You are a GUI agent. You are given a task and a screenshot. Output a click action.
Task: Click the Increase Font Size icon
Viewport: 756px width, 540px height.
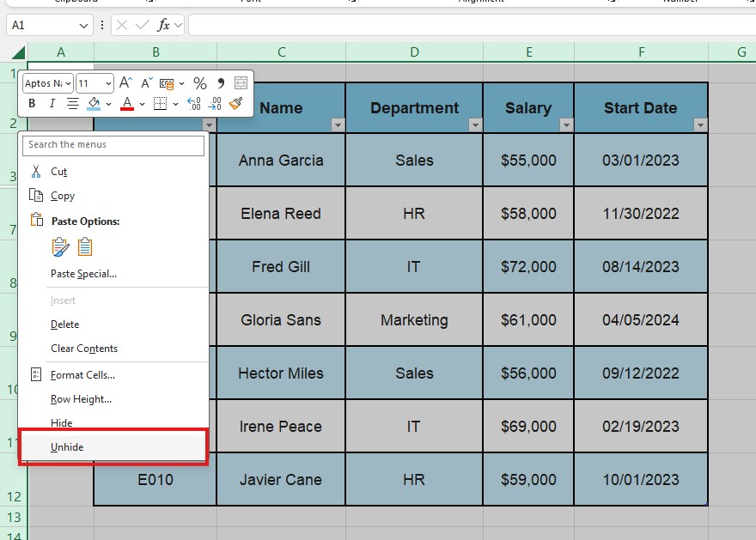(126, 82)
